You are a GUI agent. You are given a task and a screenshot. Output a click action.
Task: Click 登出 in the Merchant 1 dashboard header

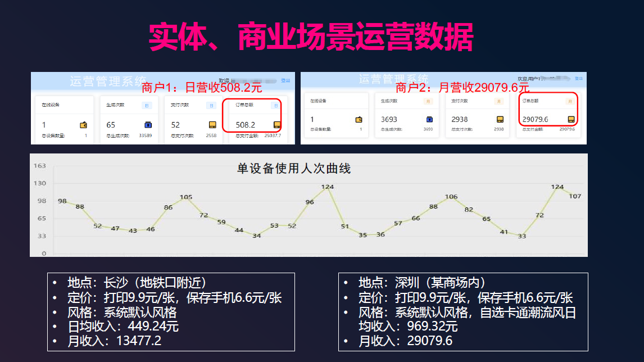click(285, 80)
